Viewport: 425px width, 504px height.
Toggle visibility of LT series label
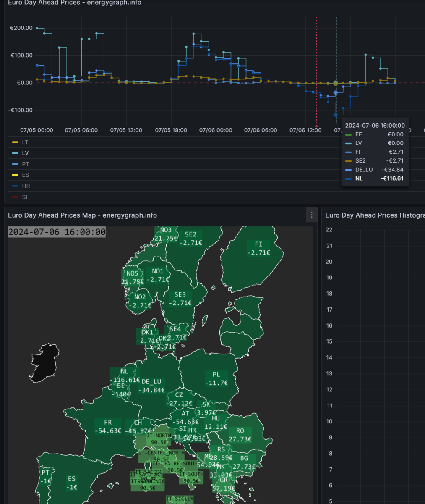(x=25, y=142)
